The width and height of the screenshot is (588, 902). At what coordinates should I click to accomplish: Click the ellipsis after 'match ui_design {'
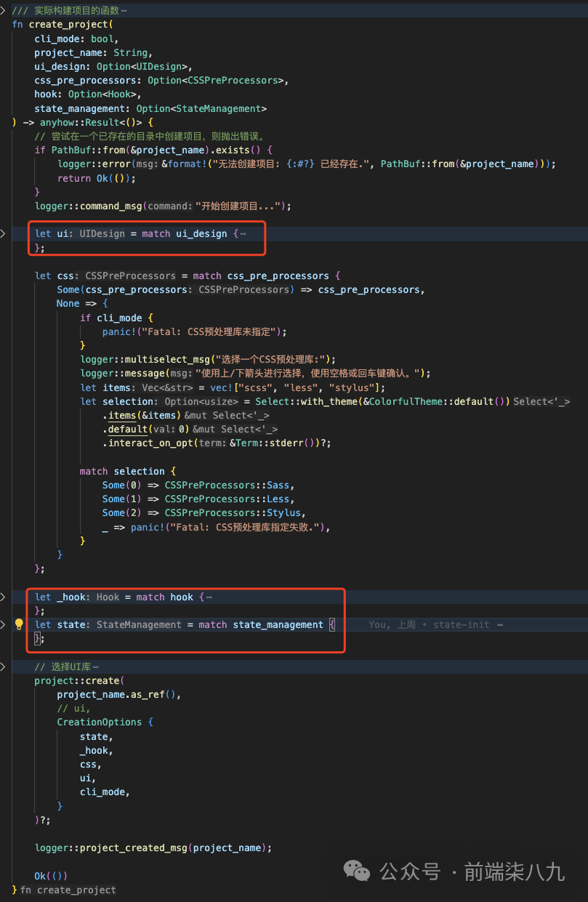pos(242,234)
